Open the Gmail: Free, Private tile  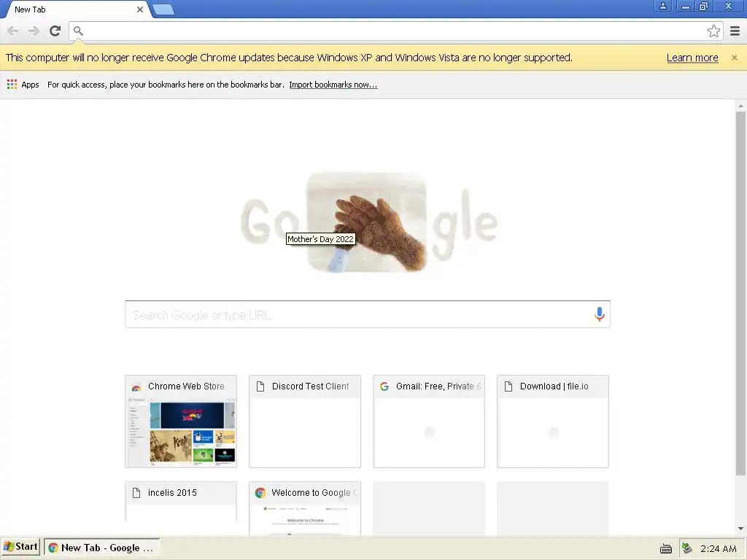[x=429, y=421]
